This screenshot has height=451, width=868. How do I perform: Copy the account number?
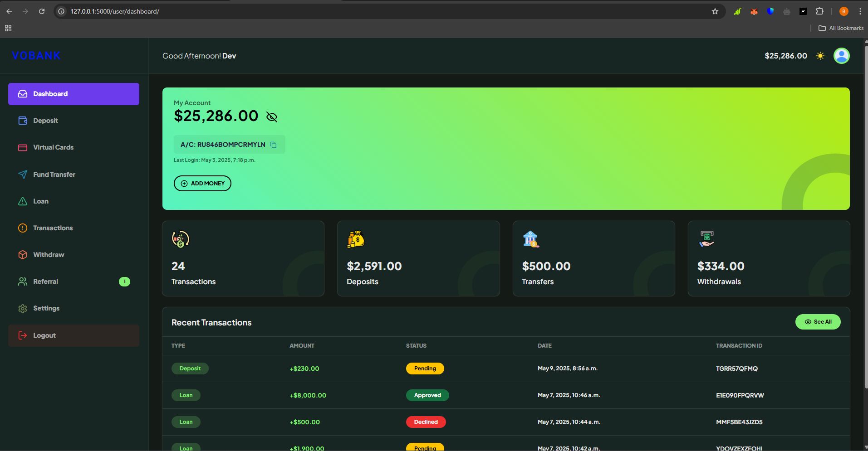[x=273, y=145]
